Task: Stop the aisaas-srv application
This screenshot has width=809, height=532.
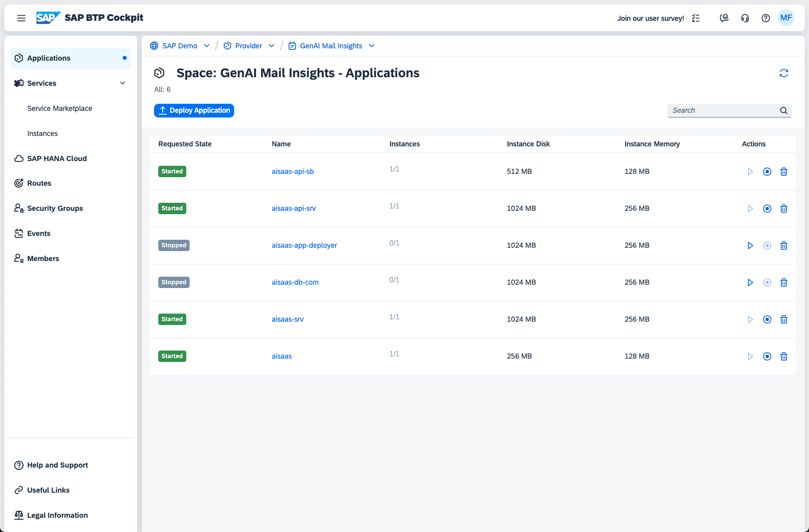Action: click(767, 319)
